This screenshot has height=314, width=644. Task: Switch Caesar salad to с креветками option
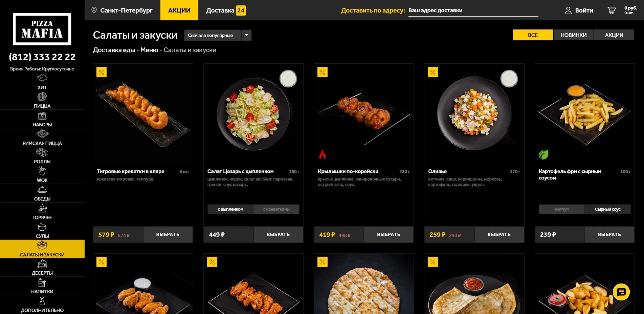[x=276, y=209]
